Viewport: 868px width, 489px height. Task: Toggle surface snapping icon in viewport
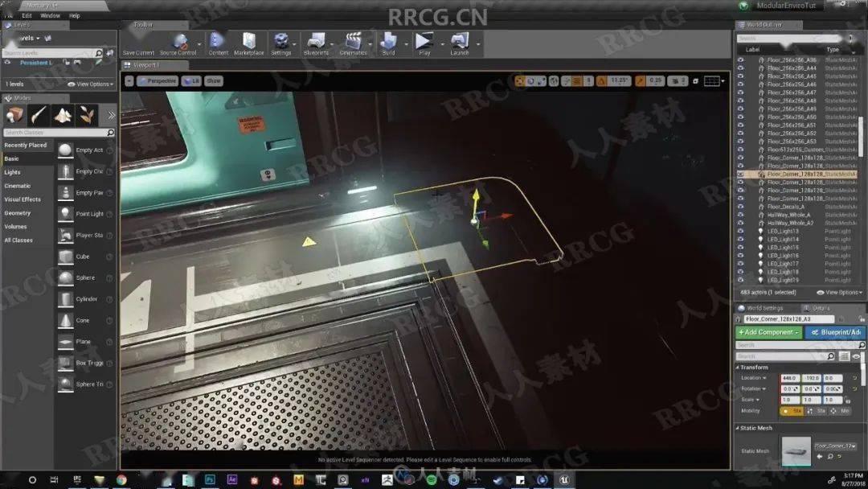click(x=567, y=81)
